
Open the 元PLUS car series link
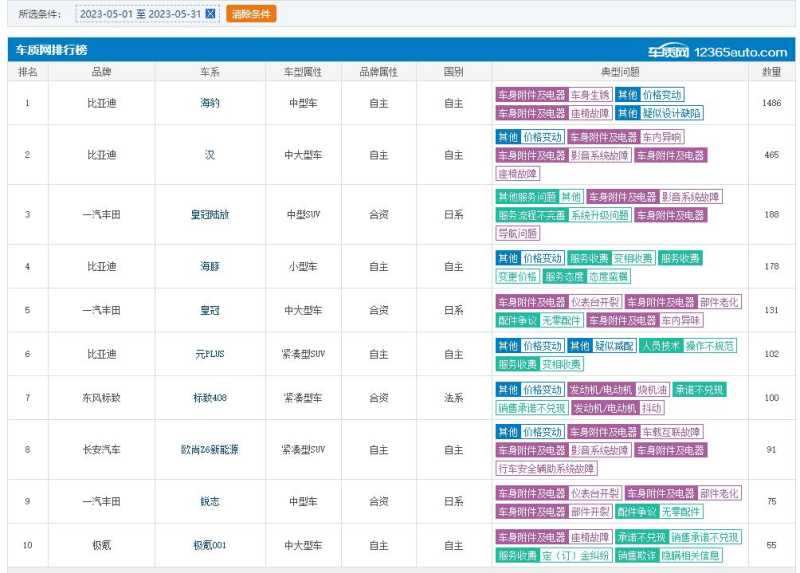(210, 354)
